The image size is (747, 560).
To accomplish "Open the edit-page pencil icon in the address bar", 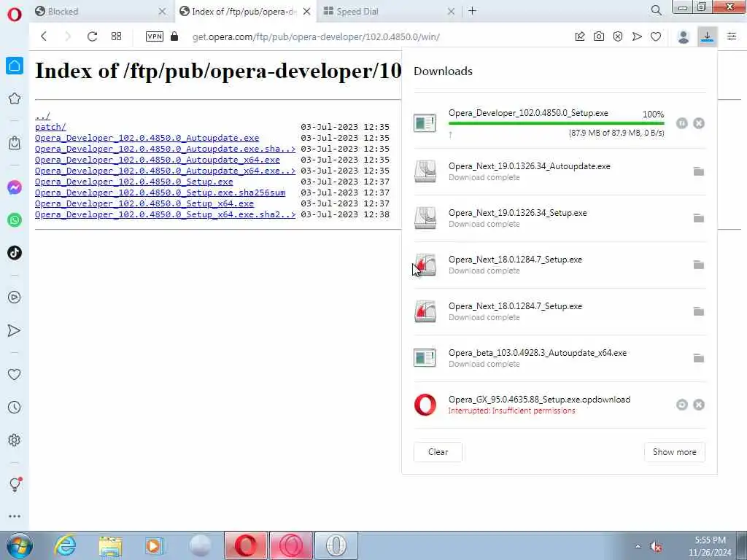I will coord(580,36).
